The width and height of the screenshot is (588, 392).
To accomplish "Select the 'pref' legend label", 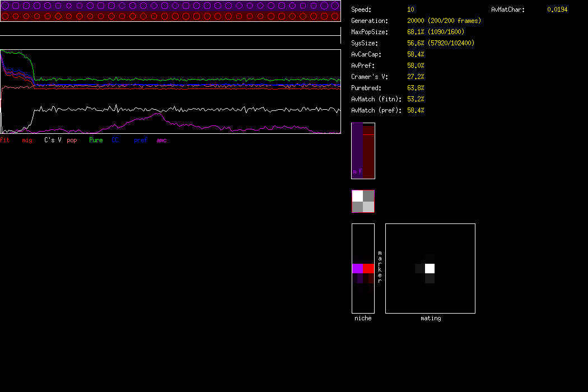I will click(140, 140).
